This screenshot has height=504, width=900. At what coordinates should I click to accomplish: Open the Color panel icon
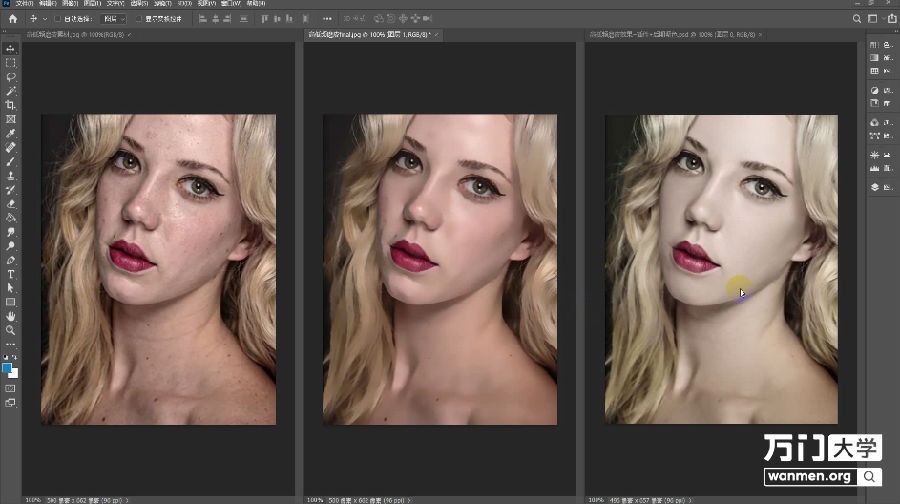point(874,45)
